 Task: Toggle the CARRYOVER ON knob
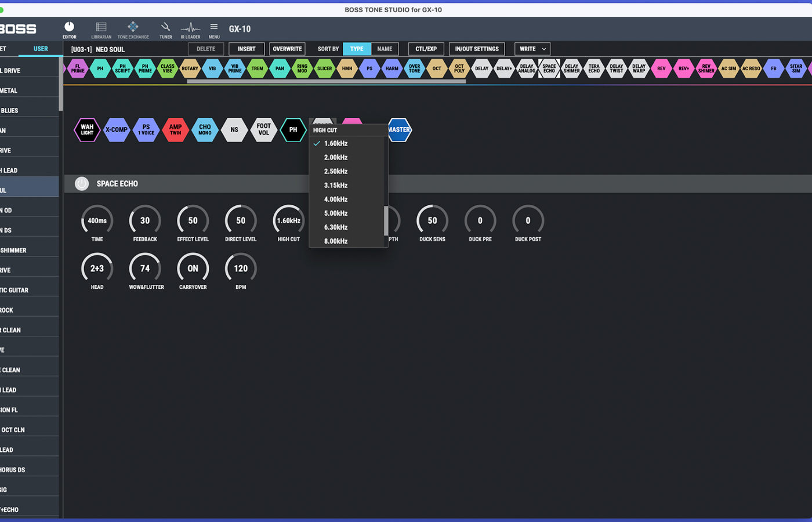pyautogui.click(x=193, y=269)
